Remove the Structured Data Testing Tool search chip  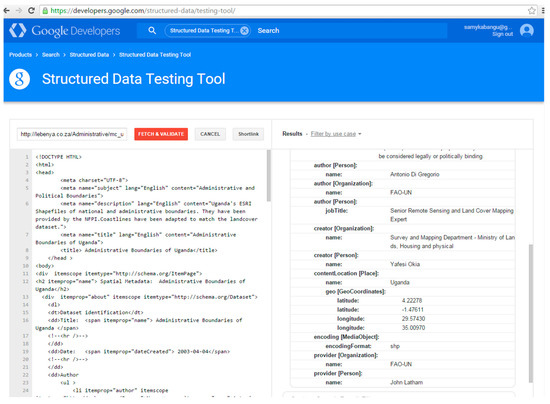click(244, 31)
